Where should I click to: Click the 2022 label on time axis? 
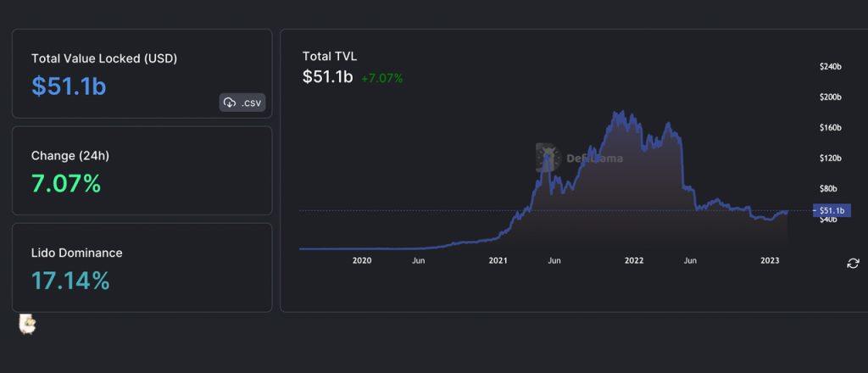click(634, 260)
